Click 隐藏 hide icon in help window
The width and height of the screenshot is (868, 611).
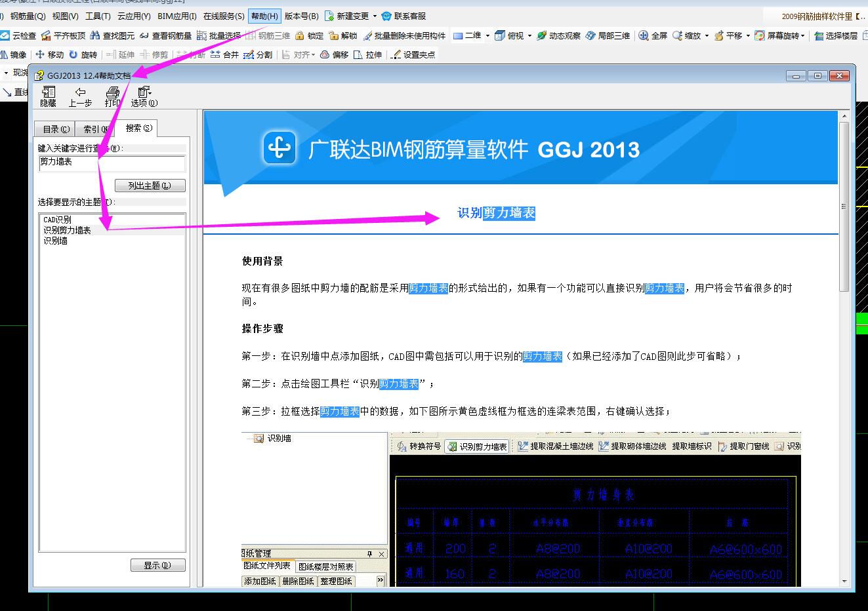coord(49,92)
